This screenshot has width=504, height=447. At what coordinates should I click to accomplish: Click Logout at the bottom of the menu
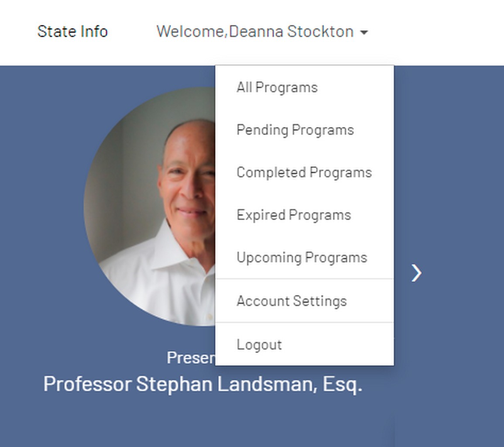tap(259, 344)
